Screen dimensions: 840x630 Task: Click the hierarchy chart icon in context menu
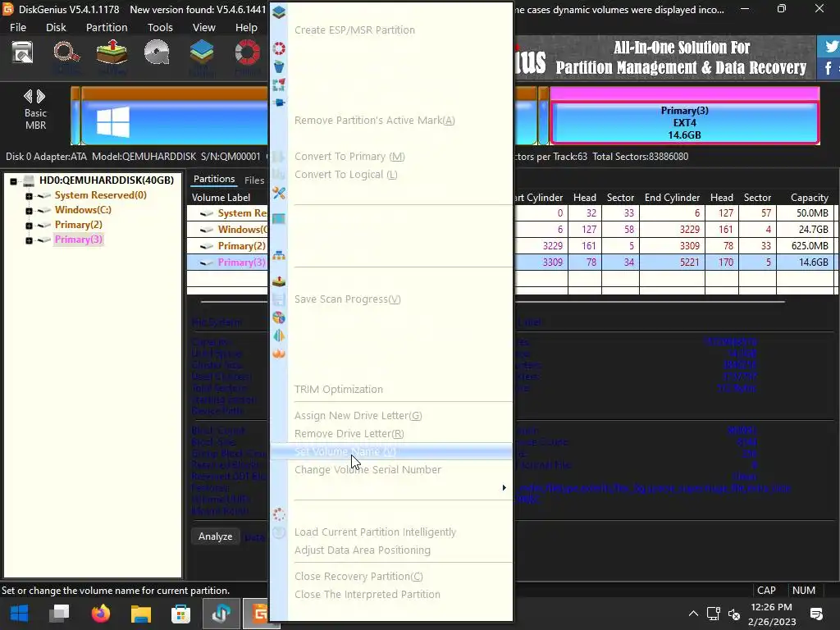click(279, 256)
